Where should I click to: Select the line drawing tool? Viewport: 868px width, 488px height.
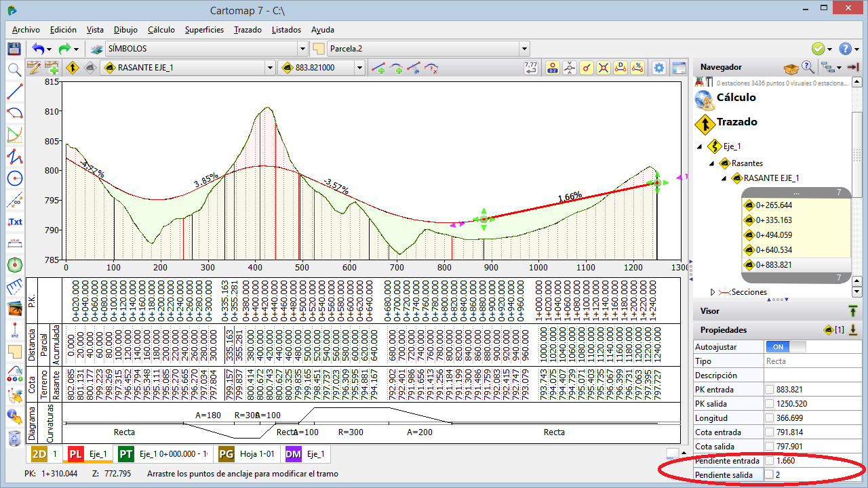pyautogui.click(x=14, y=91)
